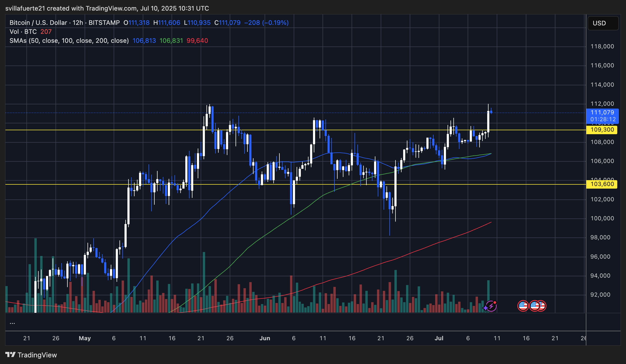Select the yellow 103,600 price line label

point(602,184)
